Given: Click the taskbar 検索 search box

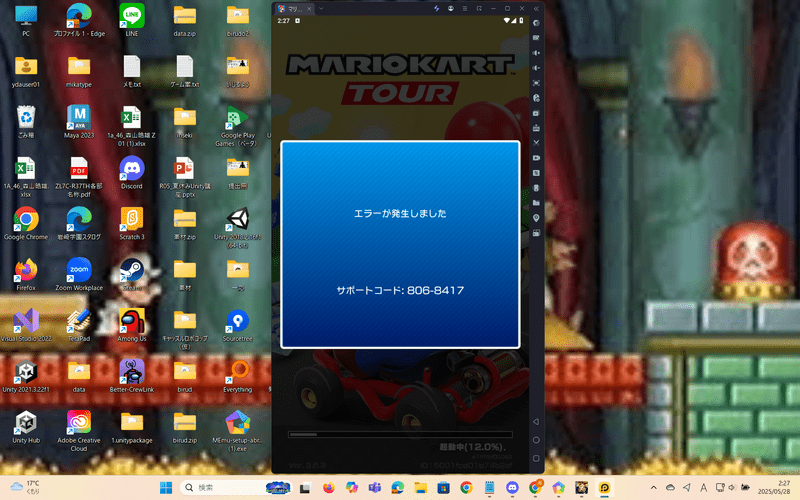Looking at the screenshot, I should [x=236, y=488].
